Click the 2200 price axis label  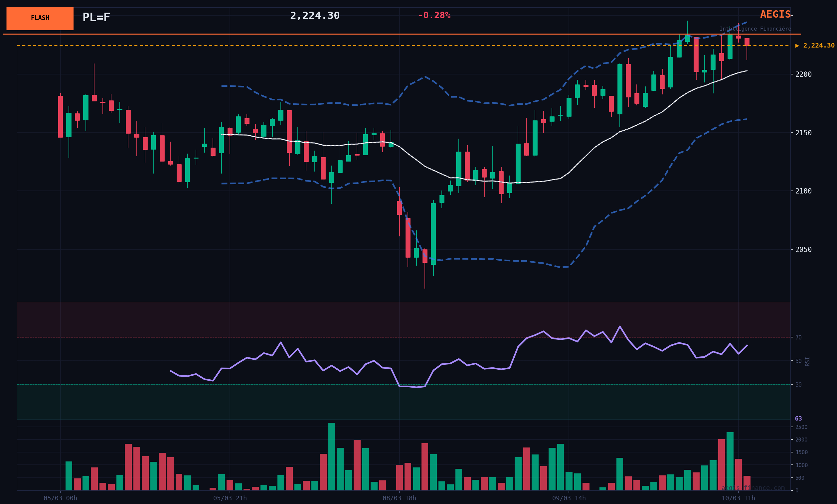pyautogui.click(x=803, y=74)
